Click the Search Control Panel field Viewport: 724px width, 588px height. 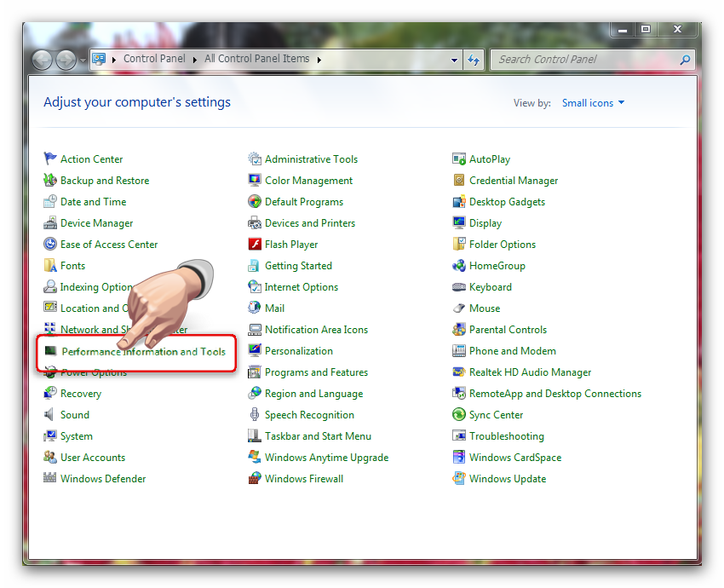click(592, 60)
